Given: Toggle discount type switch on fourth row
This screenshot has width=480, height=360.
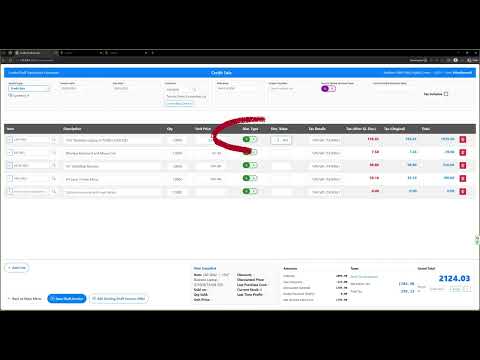Looking at the screenshot, I should click(250, 178).
